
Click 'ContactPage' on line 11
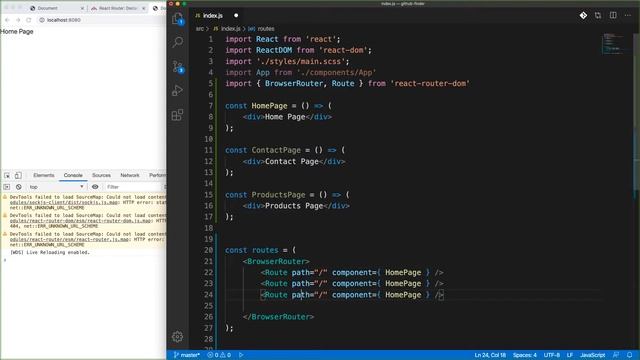[276, 150]
